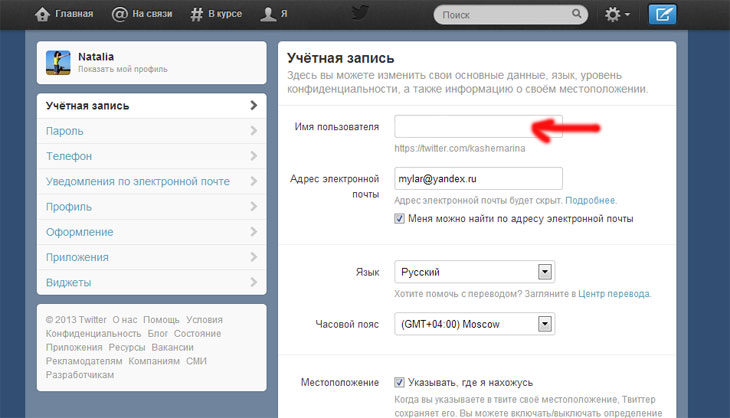
Task: Click Natalia's profile avatar
Action: point(58,63)
